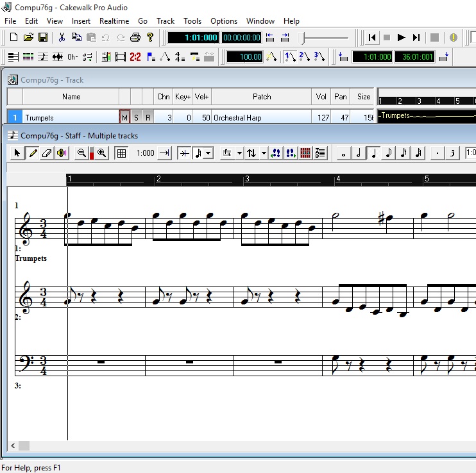Activate the Scrub speaker tool
The height and width of the screenshot is (473, 476).
point(62,153)
